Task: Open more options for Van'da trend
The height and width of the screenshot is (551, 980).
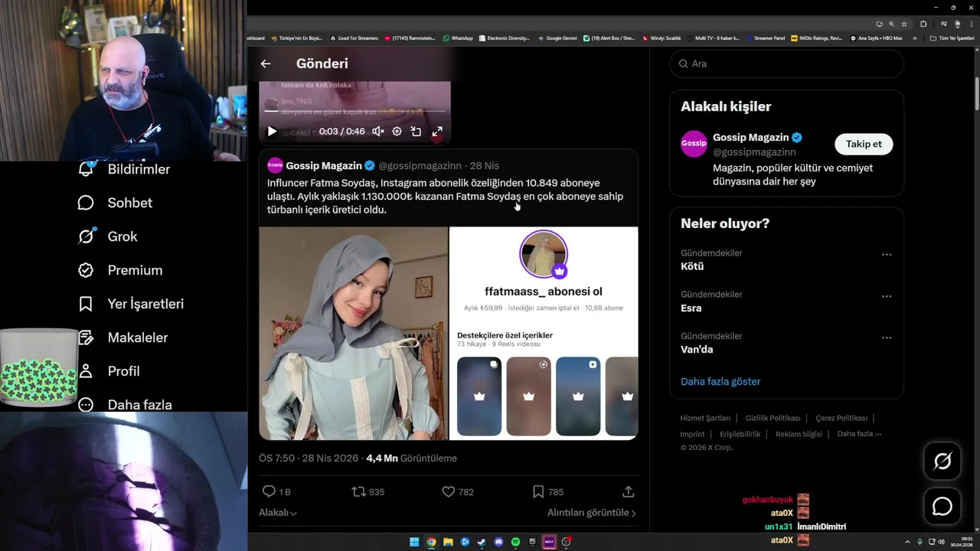Action: tap(886, 337)
